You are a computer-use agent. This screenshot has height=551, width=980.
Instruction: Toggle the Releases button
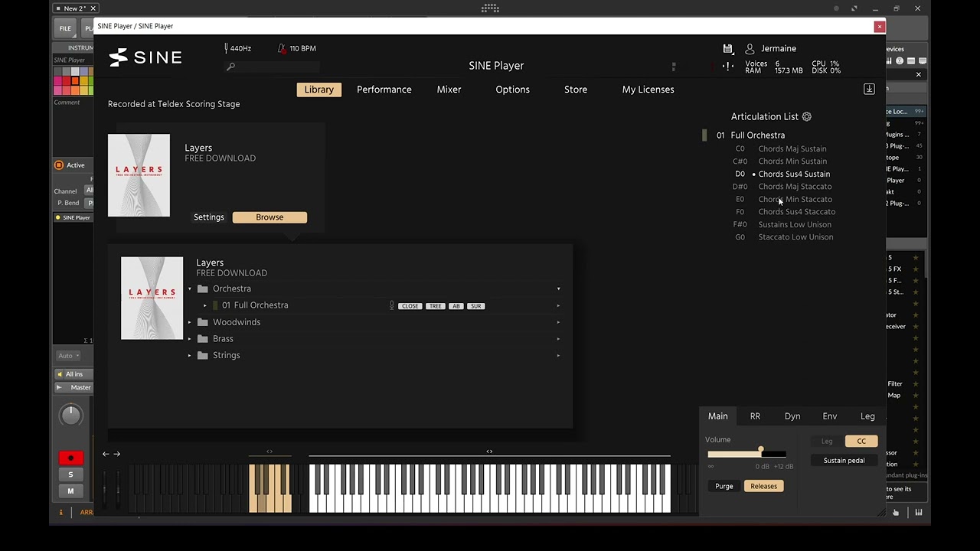click(763, 486)
